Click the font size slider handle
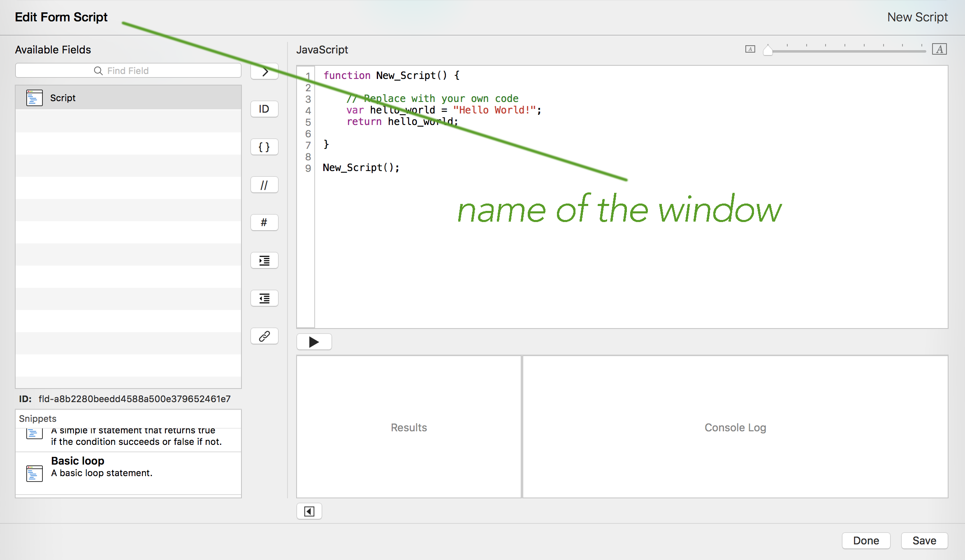 point(768,50)
